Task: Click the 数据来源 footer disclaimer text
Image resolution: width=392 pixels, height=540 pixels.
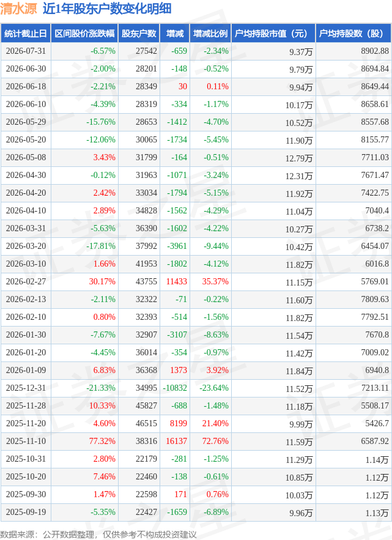Action: click(98, 534)
